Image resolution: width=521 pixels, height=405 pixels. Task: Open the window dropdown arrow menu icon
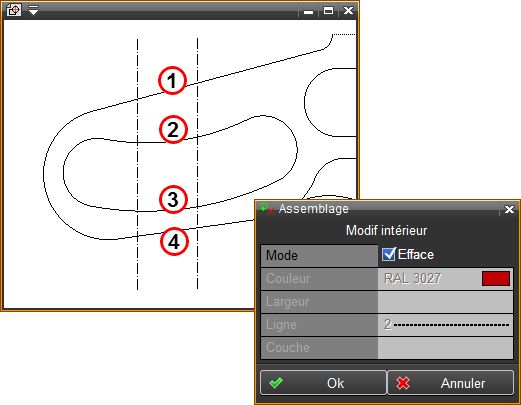(x=33, y=10)
